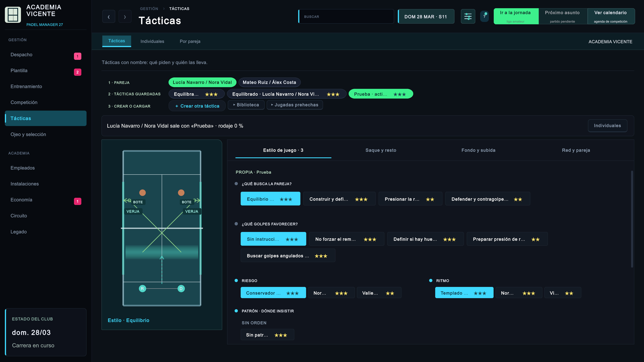Choose No forzar el rem... shot option
Screen dimensions: 644x362
tap(346, 239)
